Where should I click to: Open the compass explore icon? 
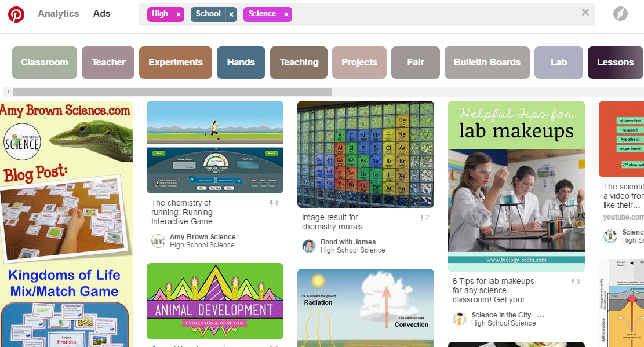(x=620, y=14)
